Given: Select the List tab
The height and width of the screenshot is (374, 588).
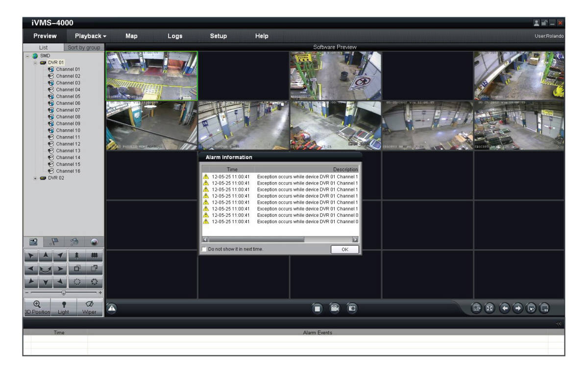Looking at the screenshot, I should [x=43, y=47].
